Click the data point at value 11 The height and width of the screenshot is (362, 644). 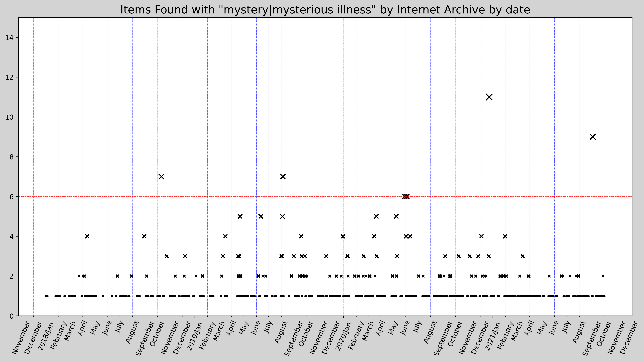[489, 97]
